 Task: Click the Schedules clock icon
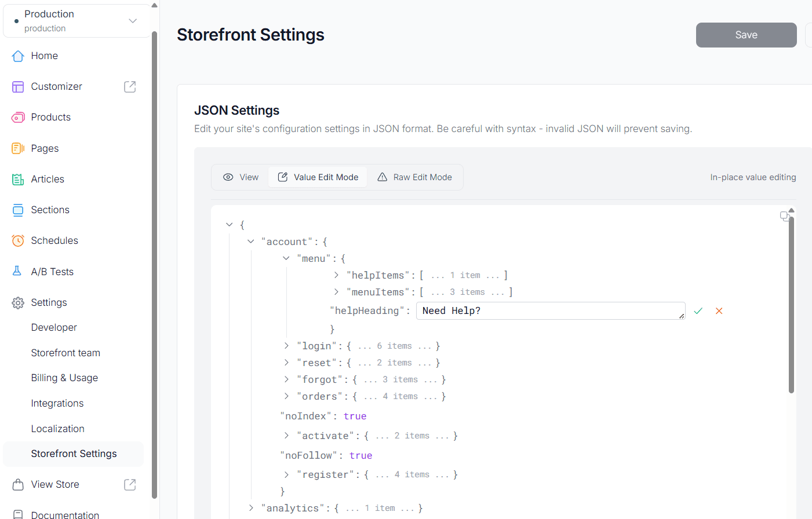18,240
